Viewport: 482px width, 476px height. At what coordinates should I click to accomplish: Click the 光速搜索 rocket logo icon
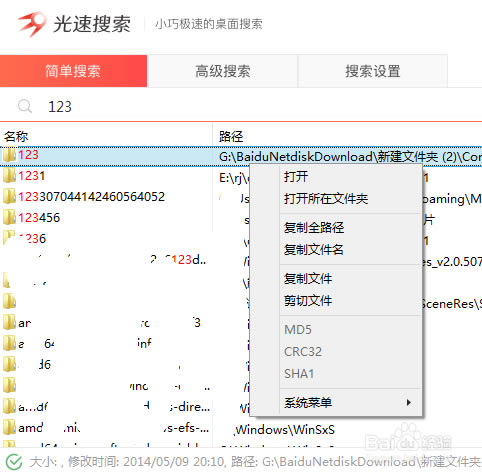point(32,24)
